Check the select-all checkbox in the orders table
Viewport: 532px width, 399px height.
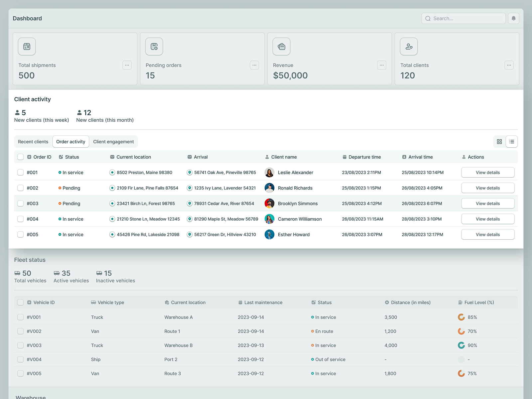click(20, 157)
